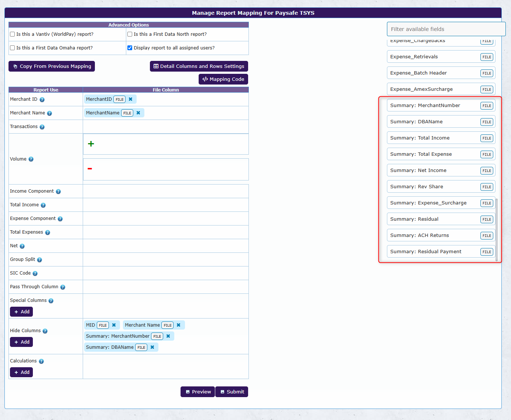Select Expense_Retrievals available field
511x420 pixels.
tap(441, 57)
